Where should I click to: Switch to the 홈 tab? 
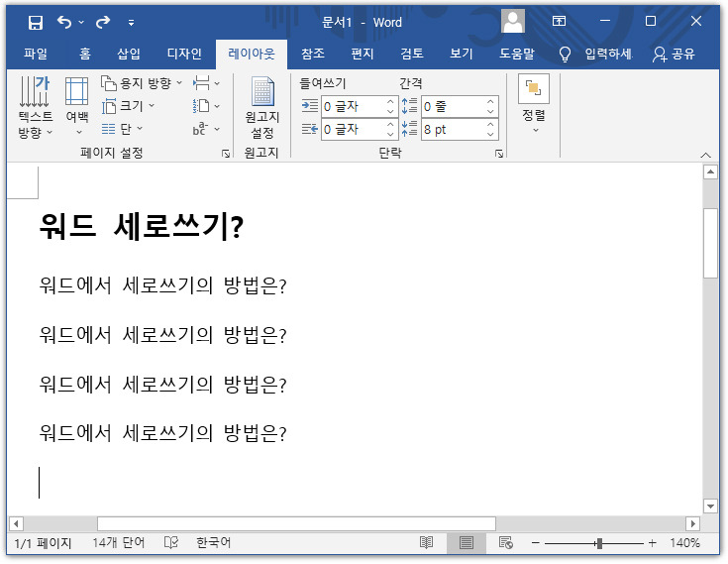[x=85, y=54]
